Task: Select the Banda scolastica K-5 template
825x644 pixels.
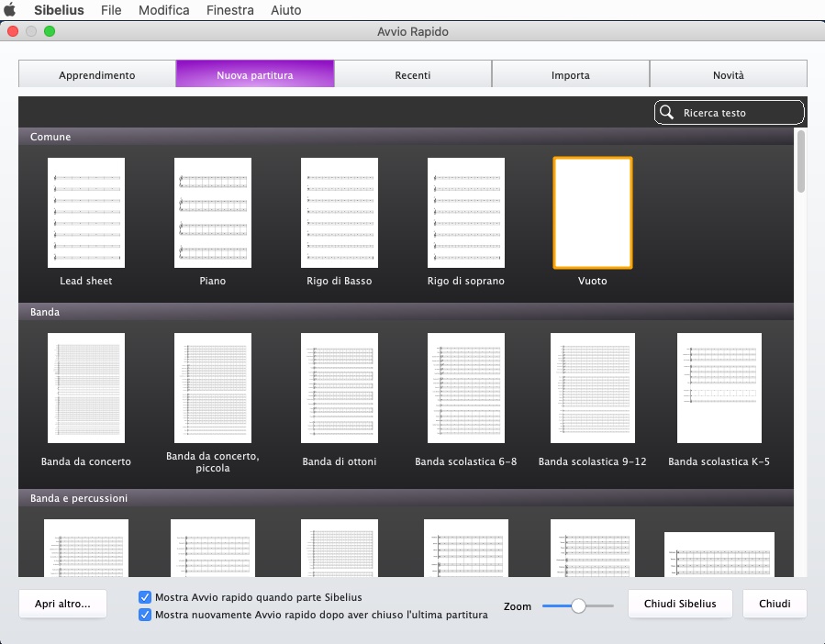Action: pos(719,388)
